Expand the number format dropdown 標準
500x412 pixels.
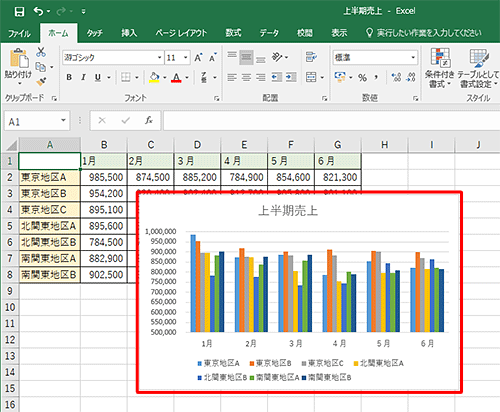pos(375,57)
